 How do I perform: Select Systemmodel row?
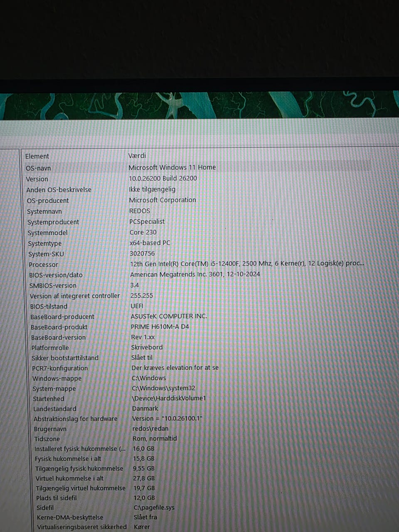(x=47, y=233)
